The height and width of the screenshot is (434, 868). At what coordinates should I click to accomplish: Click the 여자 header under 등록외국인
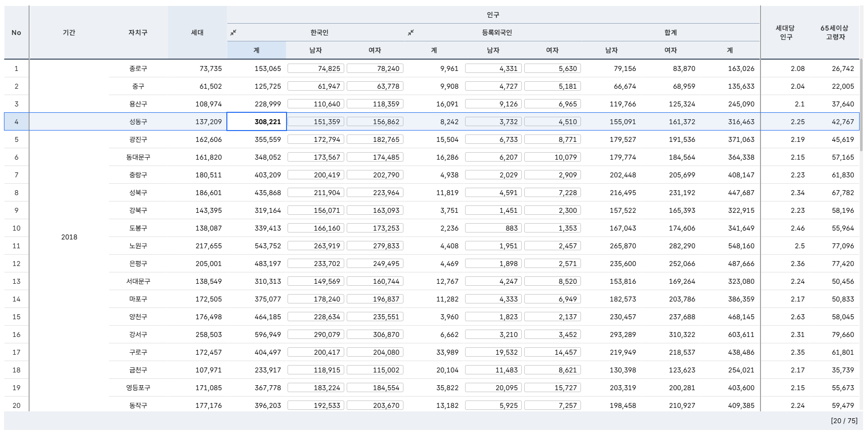(x=552, y=50)
